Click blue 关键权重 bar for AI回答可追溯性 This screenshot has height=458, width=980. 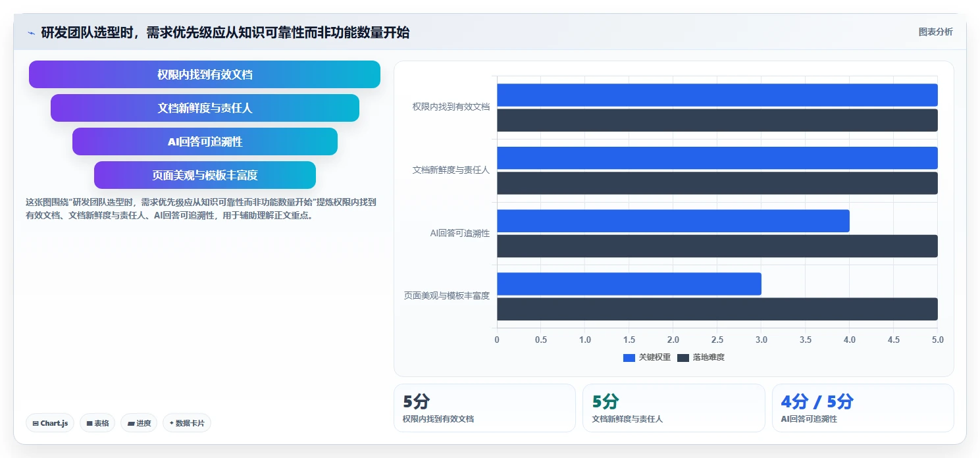point(673,220)
